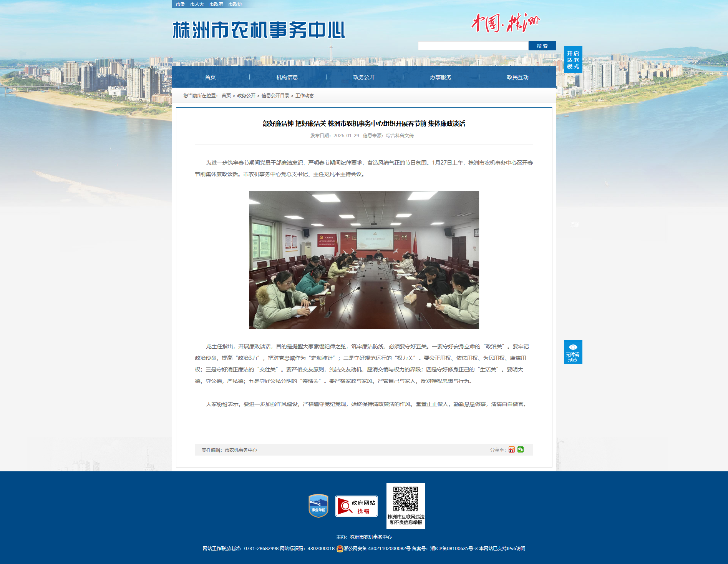Click the 湘ICP备08100635号-3 link
This screenshot has width=728, height=564.
pos(454,549)
